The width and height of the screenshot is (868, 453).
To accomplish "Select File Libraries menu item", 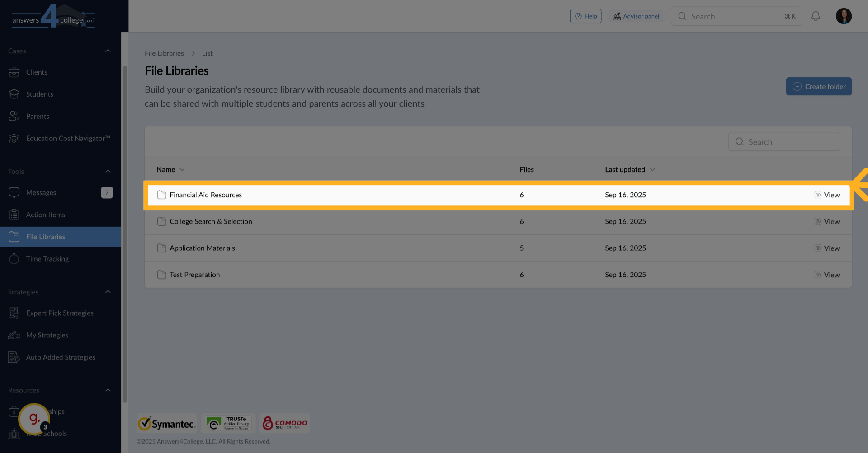I will pyautogui.click(x=46, y=237).
